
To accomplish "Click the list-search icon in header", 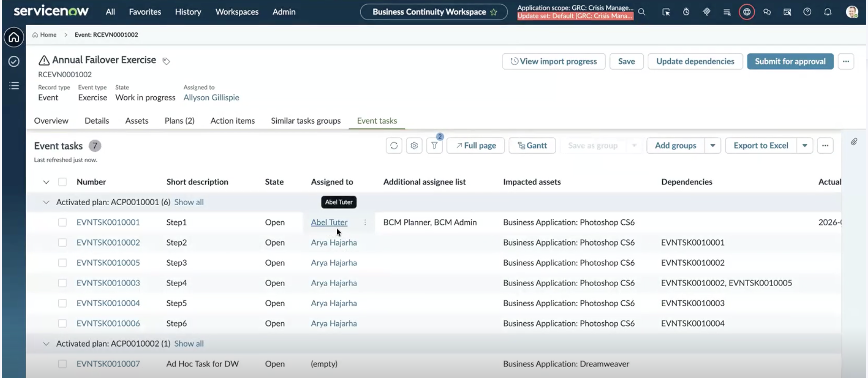I will click(x=727, y=12).
